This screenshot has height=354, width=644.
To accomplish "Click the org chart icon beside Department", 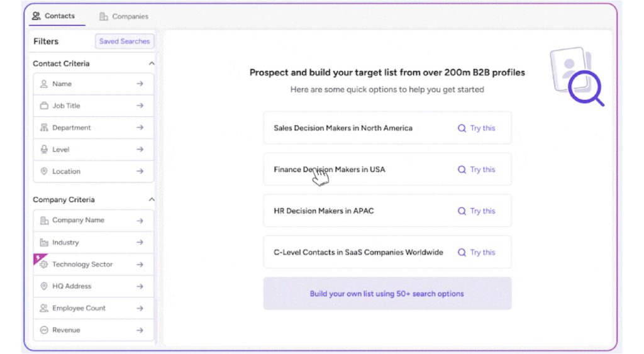I will [x=44, y=128].
